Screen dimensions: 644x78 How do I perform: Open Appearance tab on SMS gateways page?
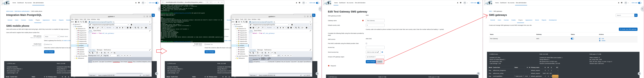pyautogui.click(x=529, y=20)
